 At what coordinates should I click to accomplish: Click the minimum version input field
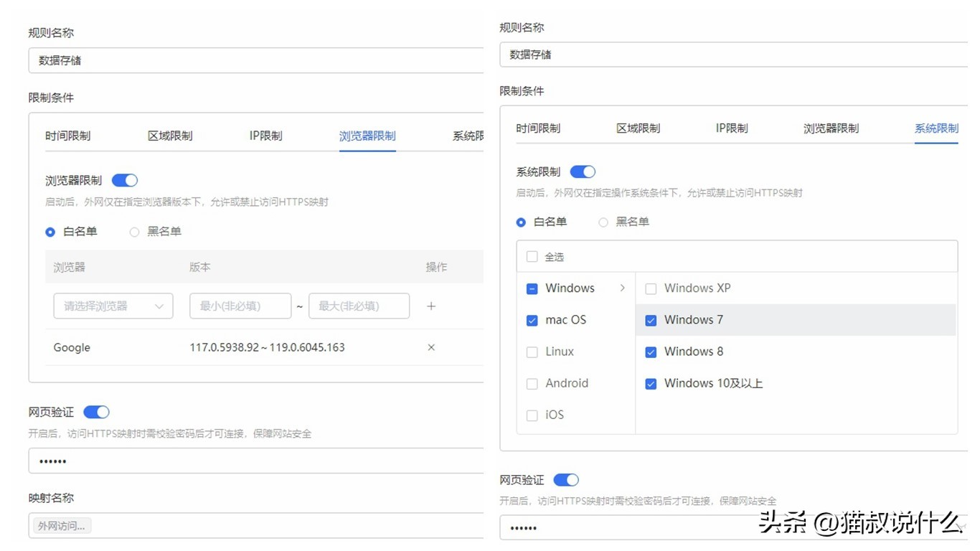[240, 306]
